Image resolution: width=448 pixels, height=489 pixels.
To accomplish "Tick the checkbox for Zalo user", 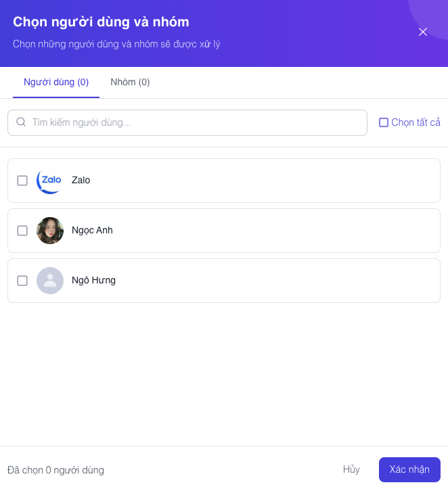I will click(22, 181).
